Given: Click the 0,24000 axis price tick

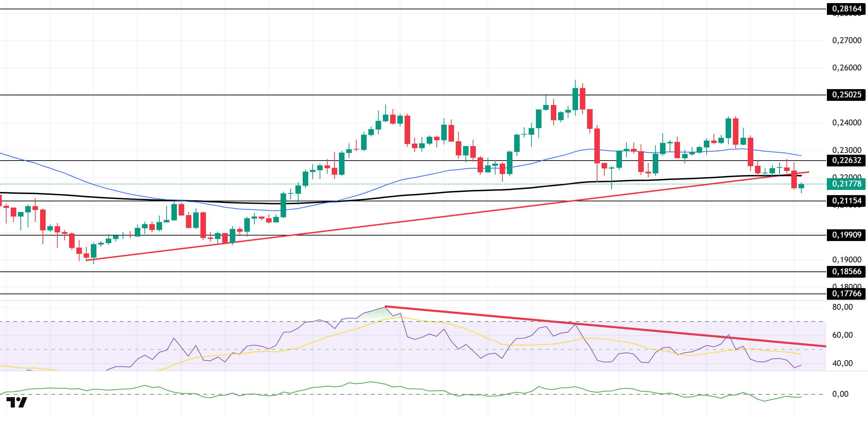Looking at the screenshot, I should click(x=847, y=123).
